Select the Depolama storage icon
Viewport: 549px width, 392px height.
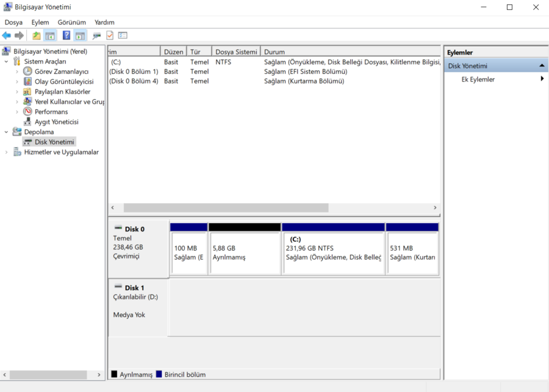[x=17, y=132]
